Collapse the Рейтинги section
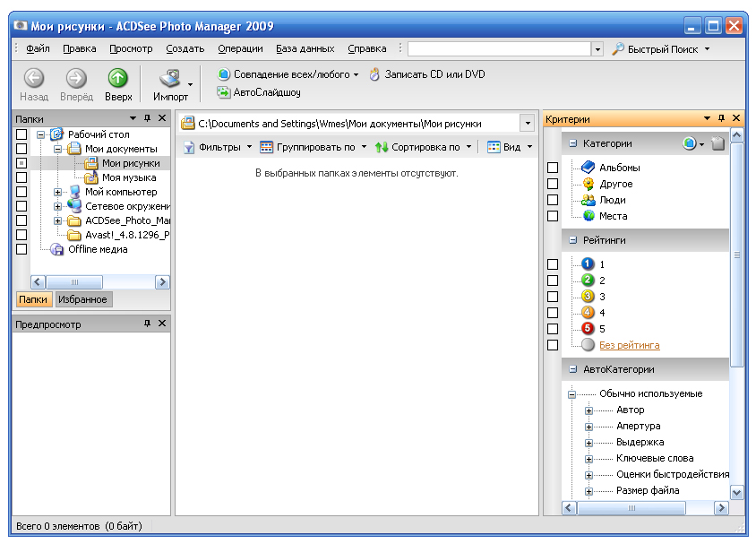756x544 pixels. click(572, 239)
